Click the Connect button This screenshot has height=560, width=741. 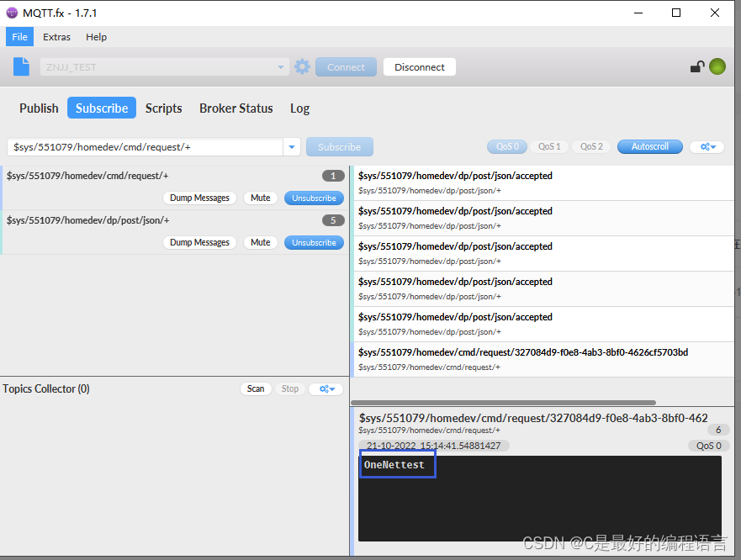pos(346,67)
